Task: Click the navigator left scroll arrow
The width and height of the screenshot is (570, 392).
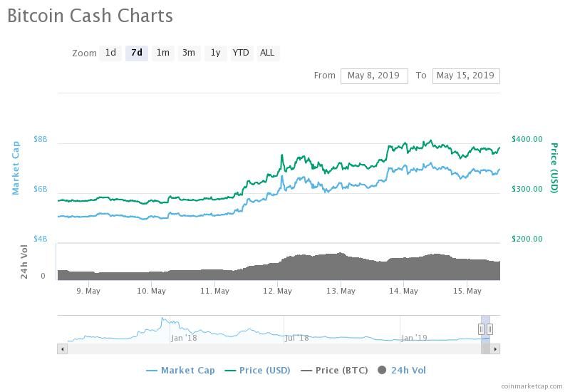Action: pyautogui.click(x=62, y=349)
